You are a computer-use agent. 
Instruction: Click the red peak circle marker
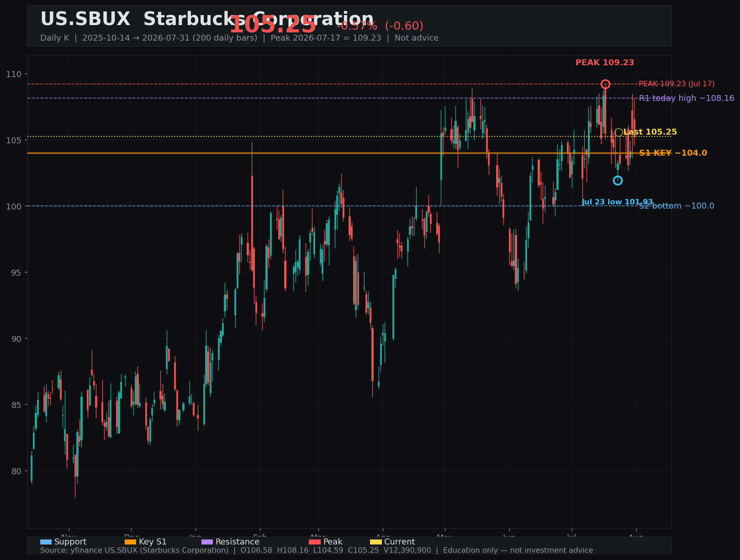(605, 84)
